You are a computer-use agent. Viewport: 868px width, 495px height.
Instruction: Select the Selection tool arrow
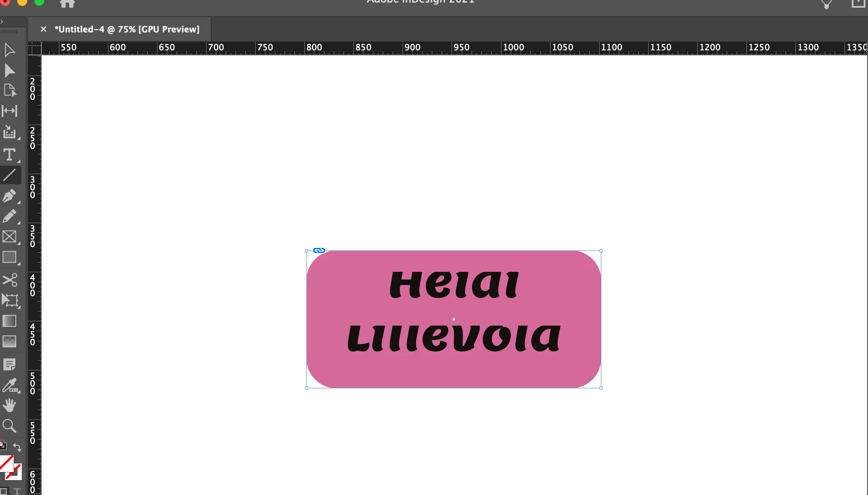pyautogui.click(x=9, y=50)
